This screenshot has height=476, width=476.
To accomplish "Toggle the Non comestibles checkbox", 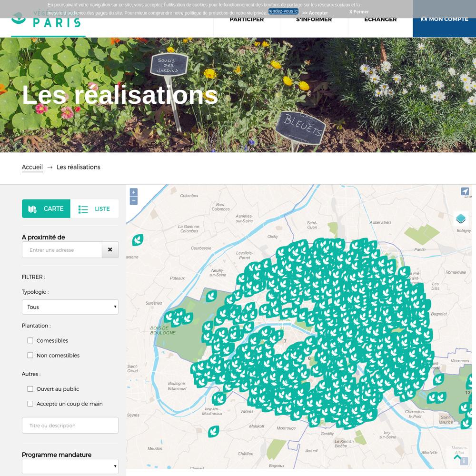I will click(x=30, y=355).
